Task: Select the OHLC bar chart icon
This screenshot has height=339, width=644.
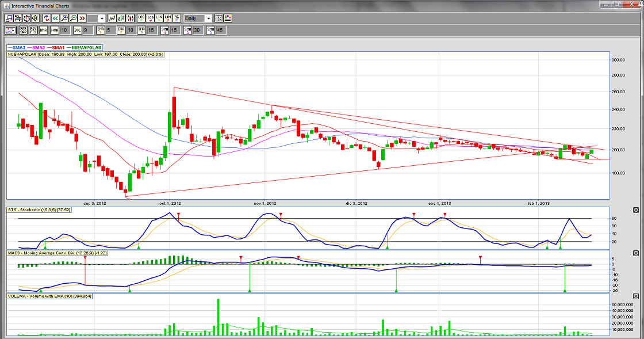Action: (x=121, y=18)
